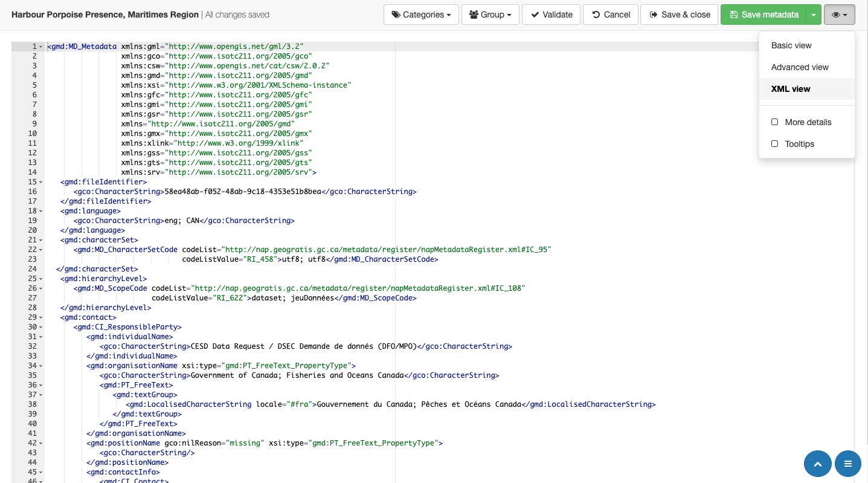Click the codeListValue "RI_622" attribute
Screen dimensions: 868x483
pos(199,298)
